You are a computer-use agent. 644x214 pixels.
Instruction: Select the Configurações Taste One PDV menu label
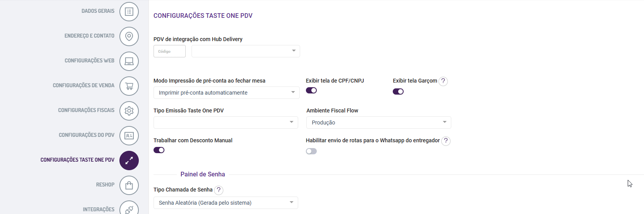[78, 160]
